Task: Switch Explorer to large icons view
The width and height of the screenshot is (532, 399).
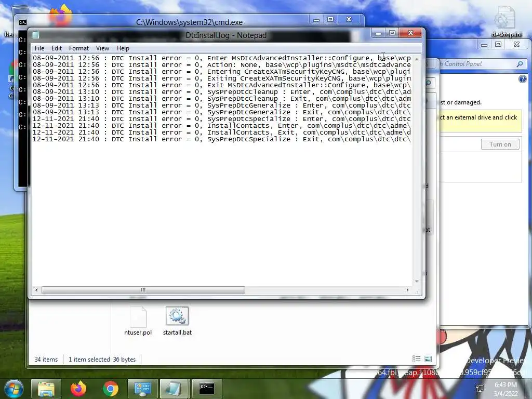Action: [x=428, y=359]
